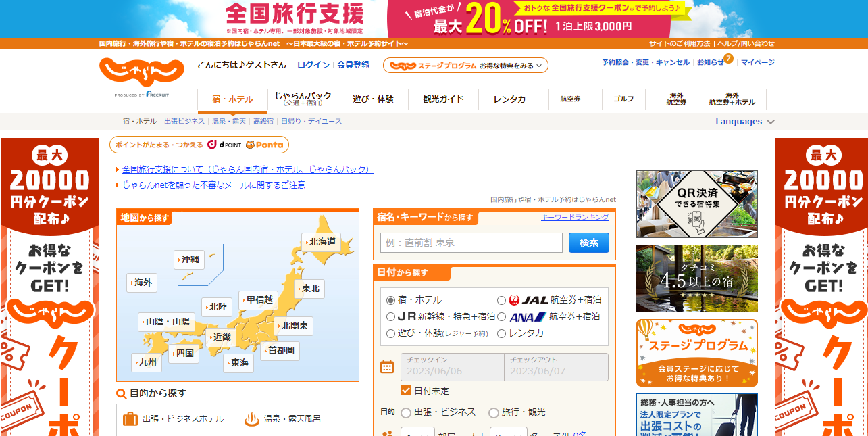Viewport: 868px width, 436px height.
Task: Click the briefcase business hotel icon
Action: point(130,419)
